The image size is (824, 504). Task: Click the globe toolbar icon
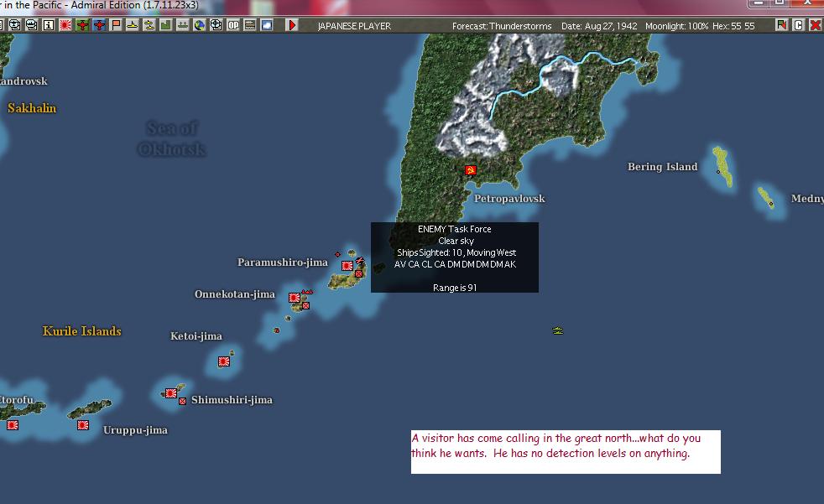(x=199, y=24)
